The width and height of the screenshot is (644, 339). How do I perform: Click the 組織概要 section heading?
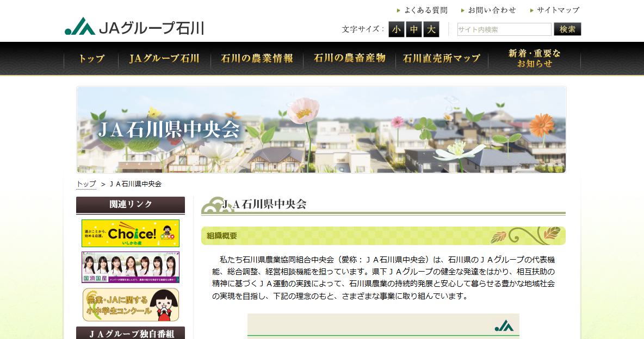tap(383, 236)
